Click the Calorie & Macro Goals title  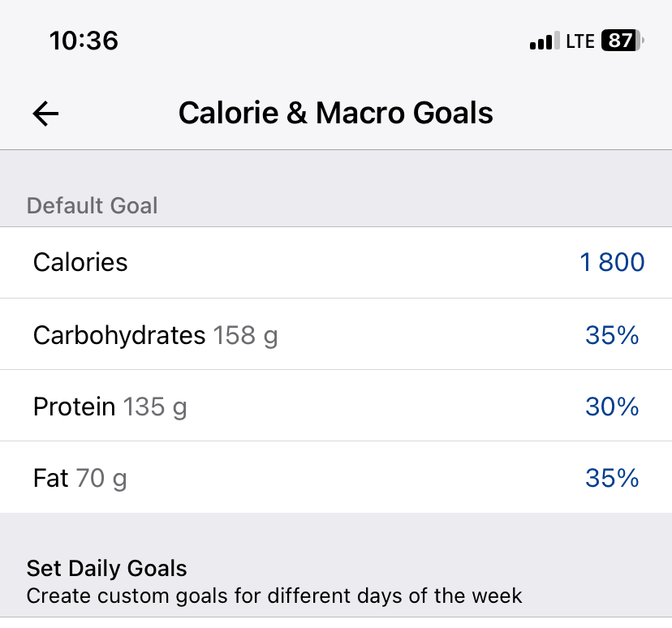pos(335,113)
